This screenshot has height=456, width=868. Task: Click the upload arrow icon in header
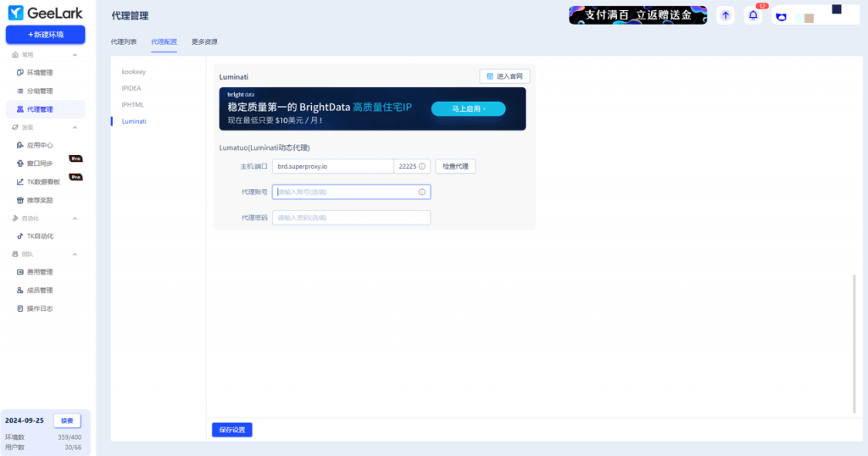pos(725,15)
